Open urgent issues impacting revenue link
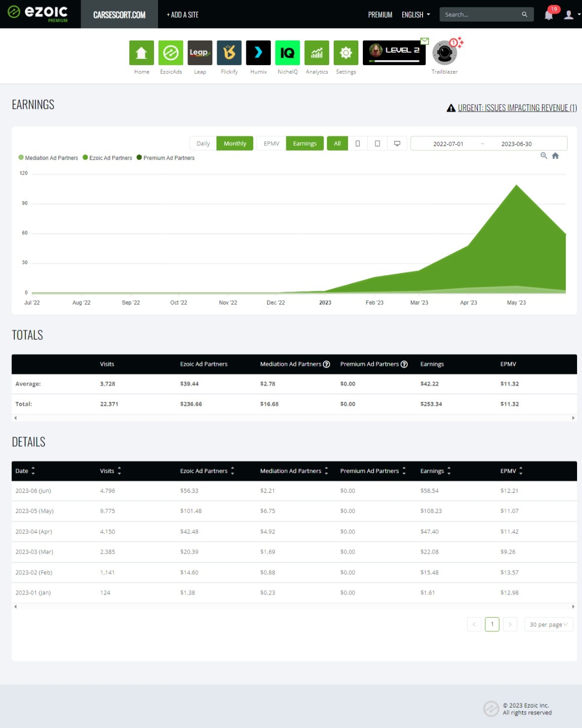The width and height of the screenshot is (582, 728). (x=517, y=108)
